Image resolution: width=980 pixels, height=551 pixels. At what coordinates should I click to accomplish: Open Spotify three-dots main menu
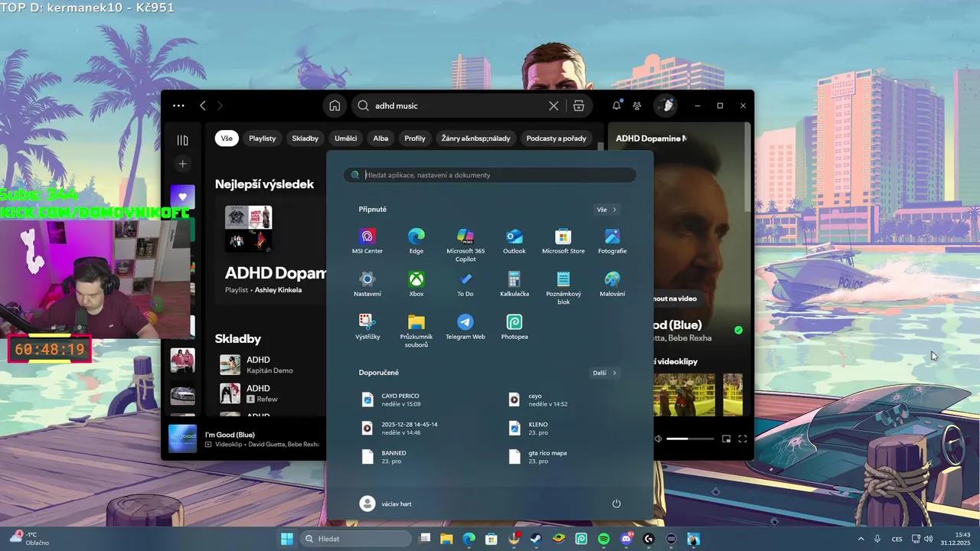coord(178,106)
